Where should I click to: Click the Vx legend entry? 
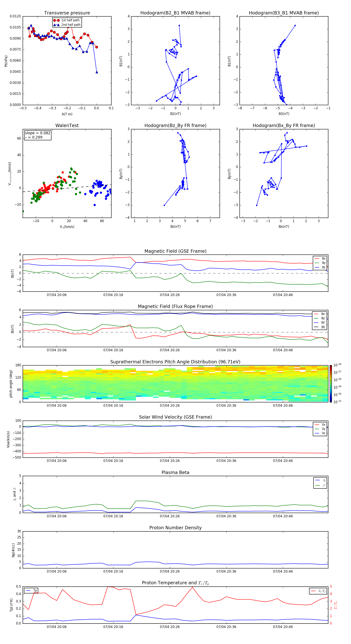click(320, 424)
